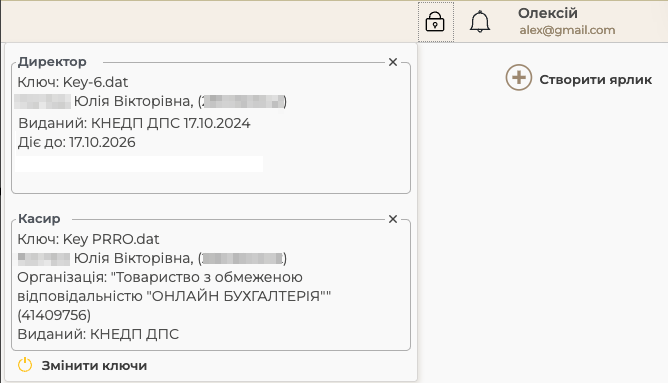
Task: Click the Key-6.dat key filename
Action: 95,82
